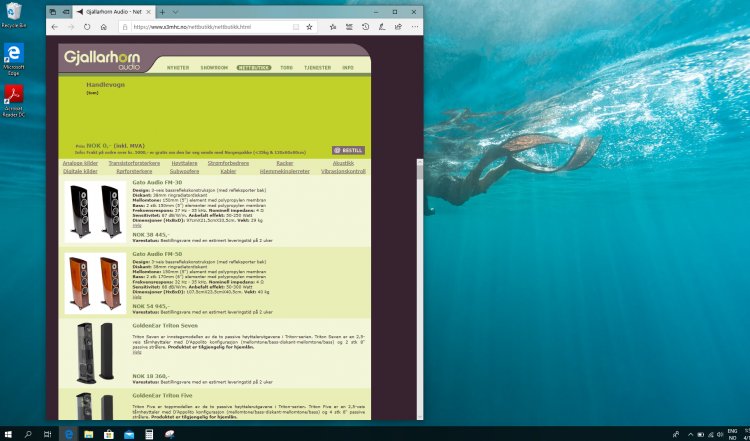Open the Windows Start menu

[8, 434]
